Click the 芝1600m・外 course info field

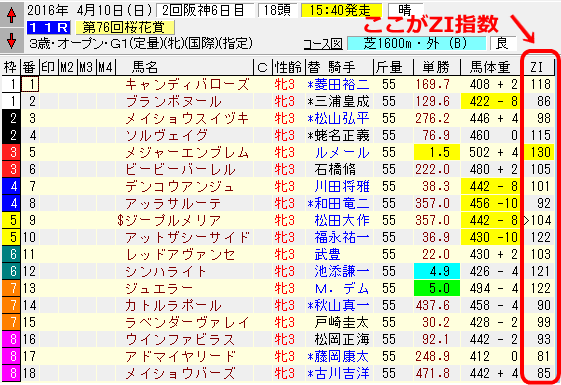click(416, 44)
